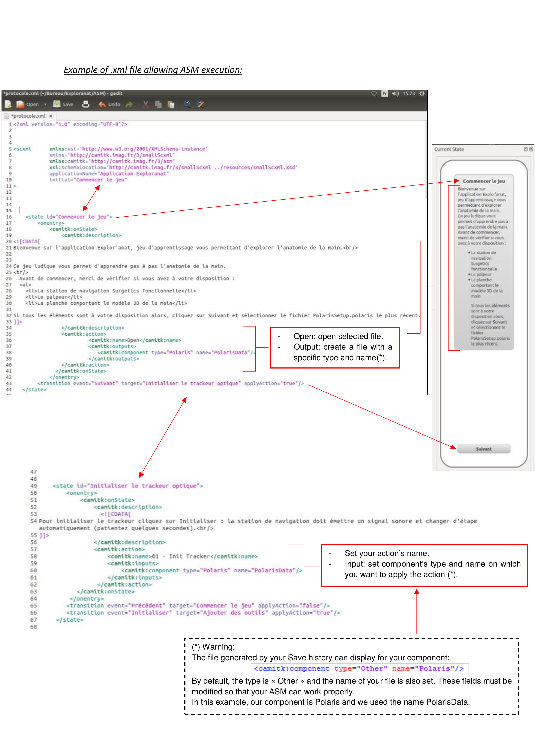Select the protocole.xml document tab
Screen dimensions: 535x756
pos(28,116)
